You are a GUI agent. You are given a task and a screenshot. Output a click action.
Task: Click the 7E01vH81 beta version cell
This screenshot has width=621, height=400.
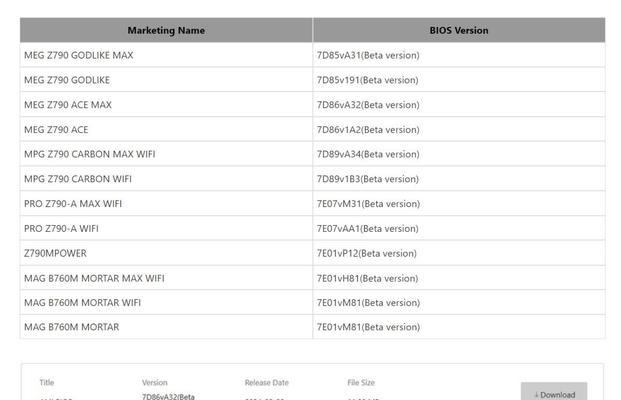click(459, 278)
